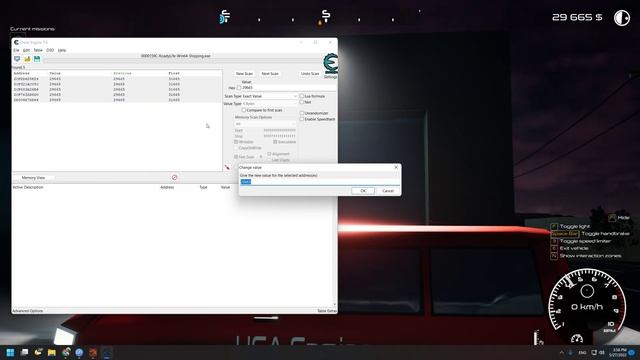Screen dimensions: 640x360
Task: Open the Help menu
Action: pos(62,50)
